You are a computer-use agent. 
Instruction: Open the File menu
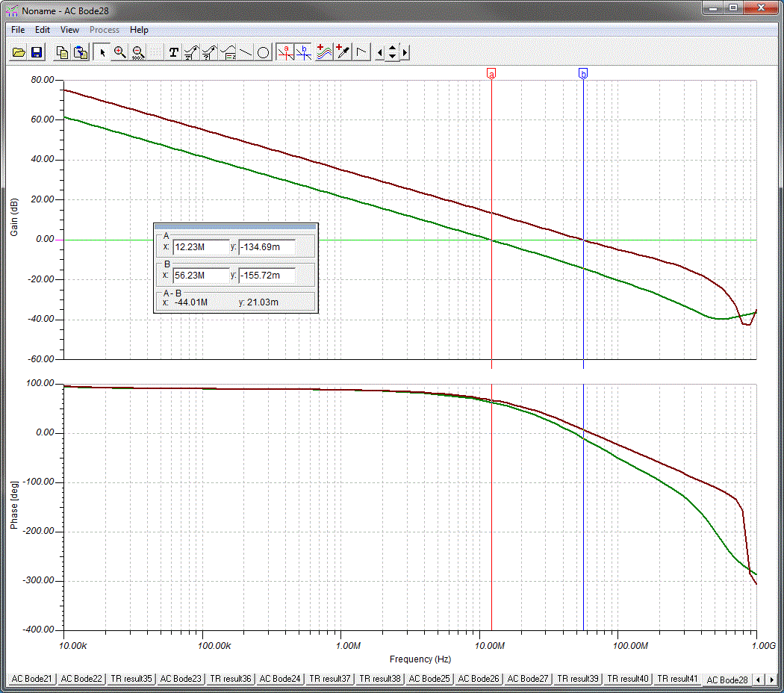tap(18, 30)
